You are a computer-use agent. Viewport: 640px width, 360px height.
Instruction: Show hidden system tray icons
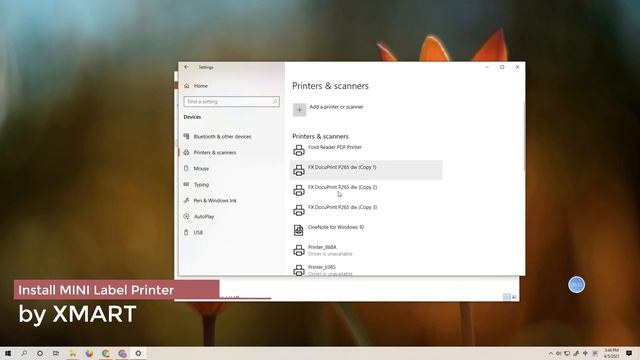point(551,353)
